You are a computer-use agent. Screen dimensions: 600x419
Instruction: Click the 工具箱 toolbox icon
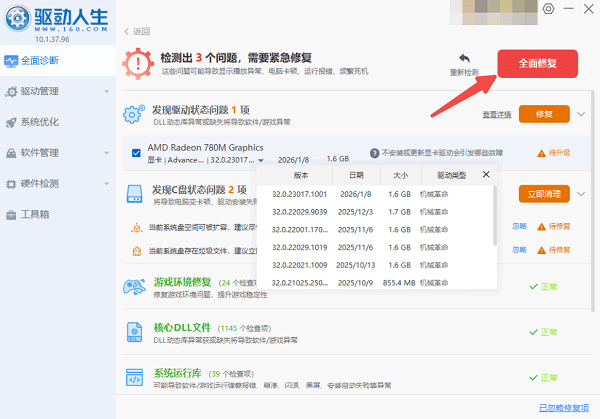coord(11,215)
